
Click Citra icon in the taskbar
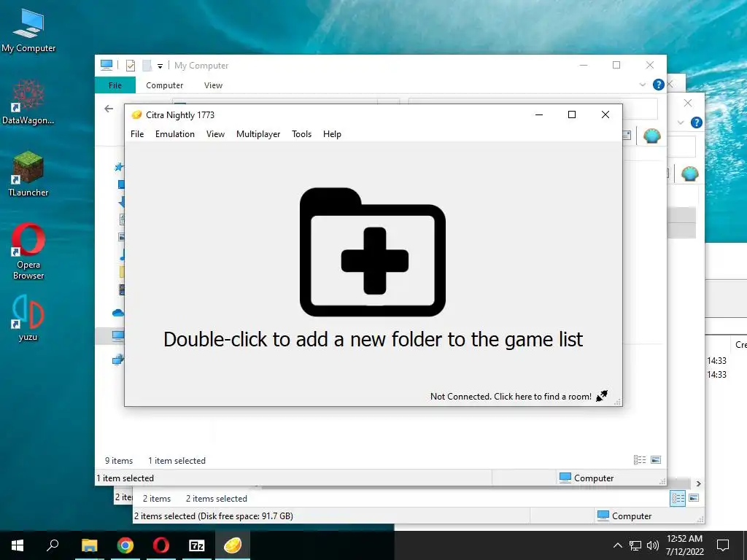233,545
